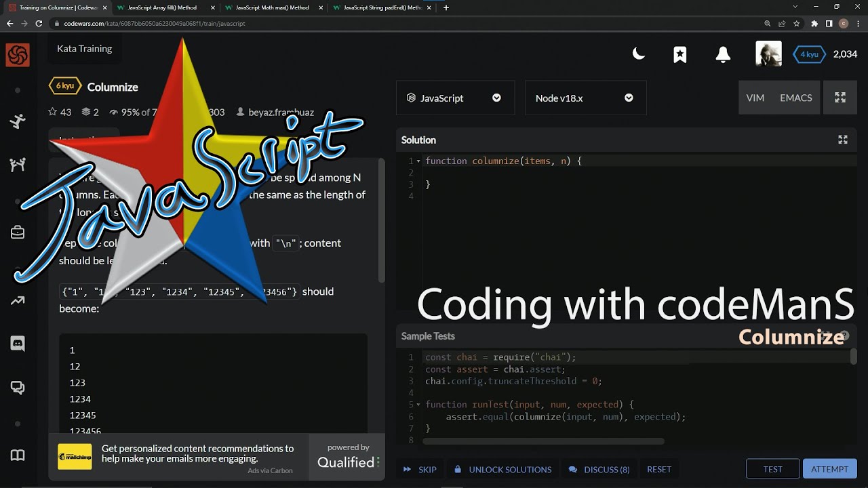868x488 pixels.
Task: Click the lock icon beside UNLOCK SOLUTIONS
Action: pyautogui.click(x=458, y=469)
